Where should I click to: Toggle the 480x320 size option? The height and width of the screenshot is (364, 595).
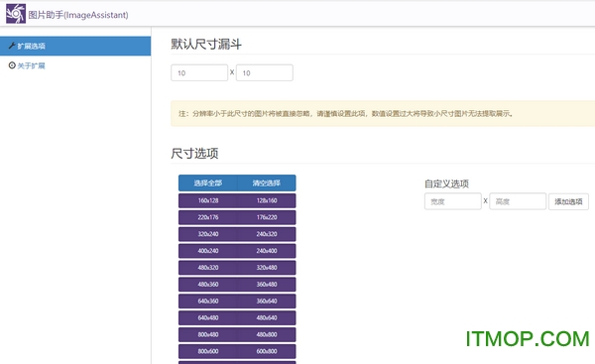[x=208, y=268]
